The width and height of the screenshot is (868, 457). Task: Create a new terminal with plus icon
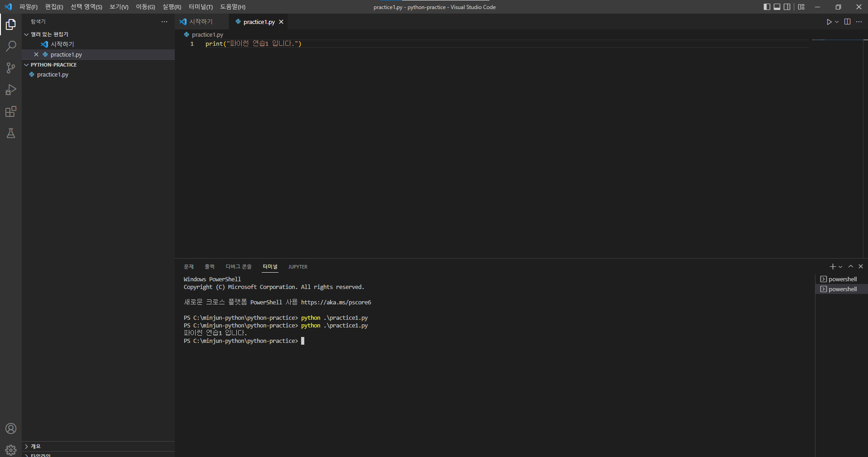[833, 266]
